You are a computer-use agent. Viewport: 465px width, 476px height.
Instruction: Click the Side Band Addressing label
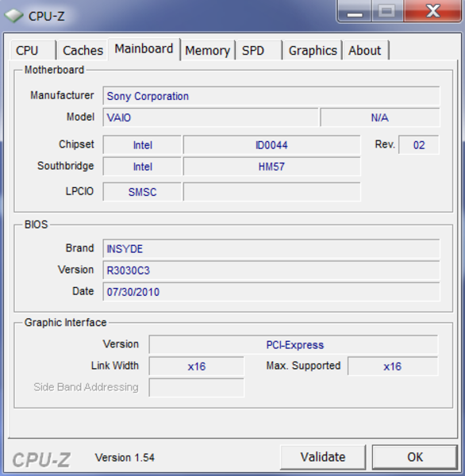[x=86, y=387]
